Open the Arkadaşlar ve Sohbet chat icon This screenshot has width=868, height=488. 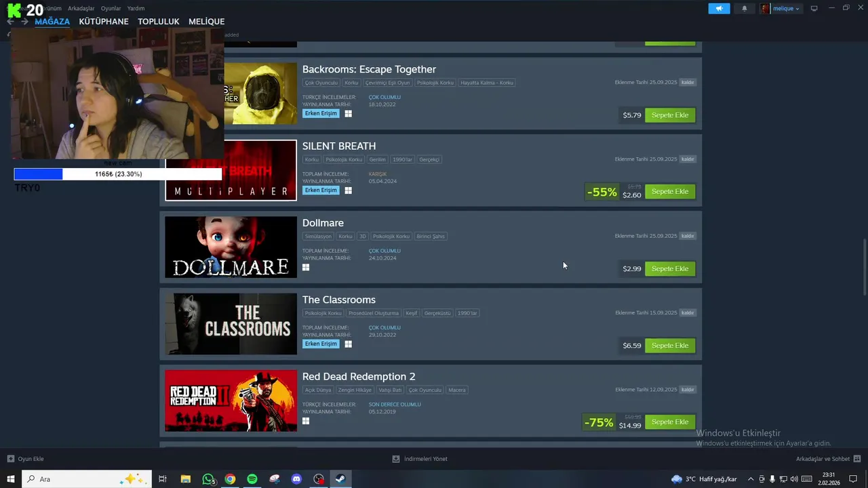[x=857, y=459]
